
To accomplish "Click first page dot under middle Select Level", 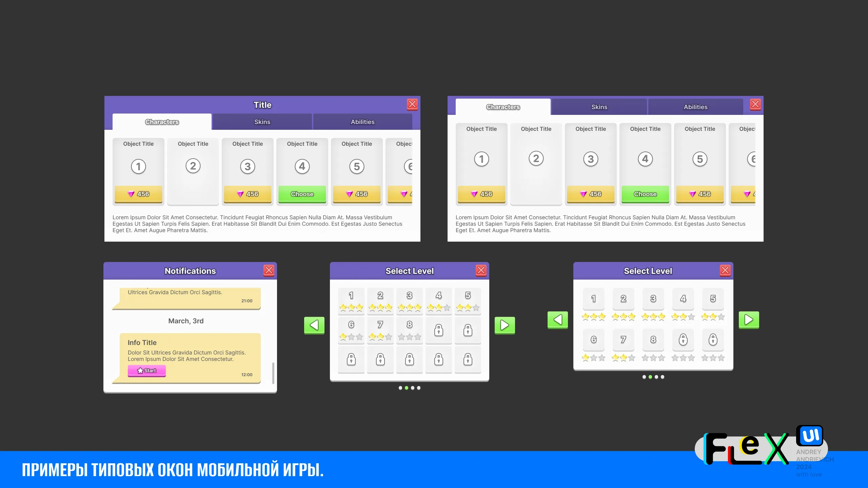I will (x=400, y=388).
